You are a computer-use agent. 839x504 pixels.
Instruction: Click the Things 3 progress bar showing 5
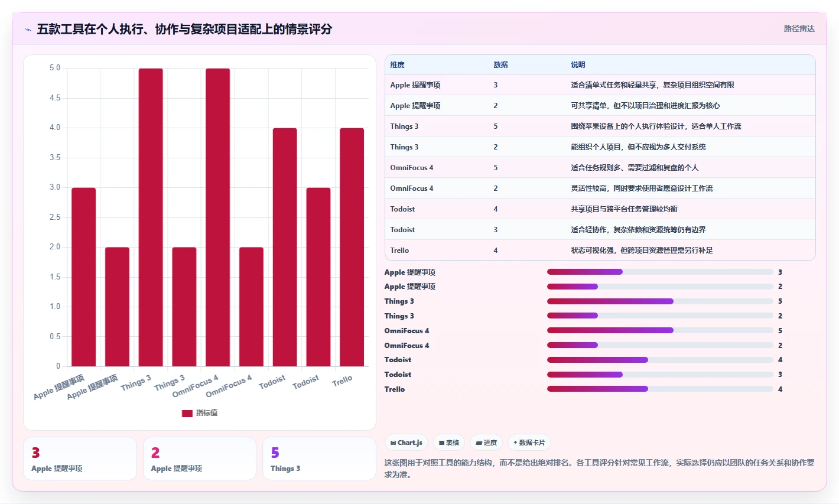660,301
